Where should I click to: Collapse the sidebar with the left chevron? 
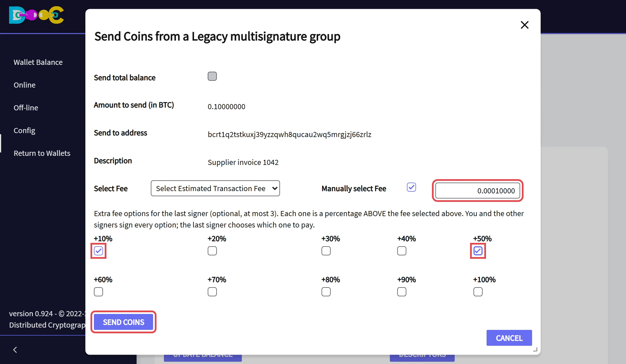pos(15,350)
